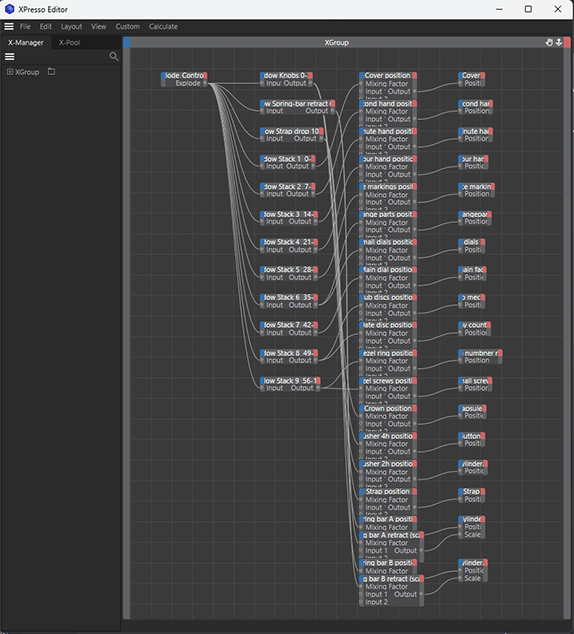Click blue input corner of Cover position node
The width and height of the screenshot is (574, 634).
pyautogui.click(x=361, y=75)
